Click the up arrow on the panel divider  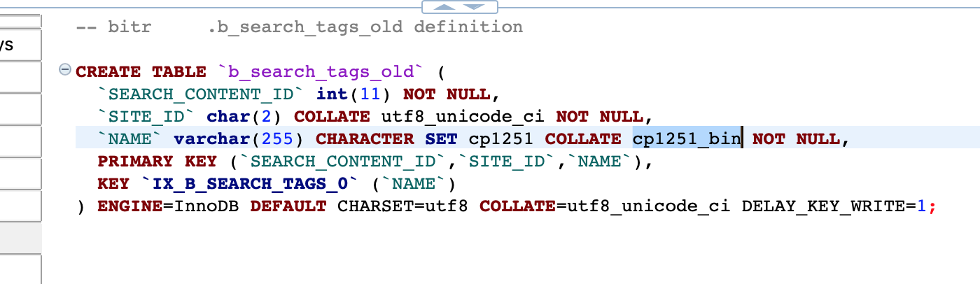[445, 7]
